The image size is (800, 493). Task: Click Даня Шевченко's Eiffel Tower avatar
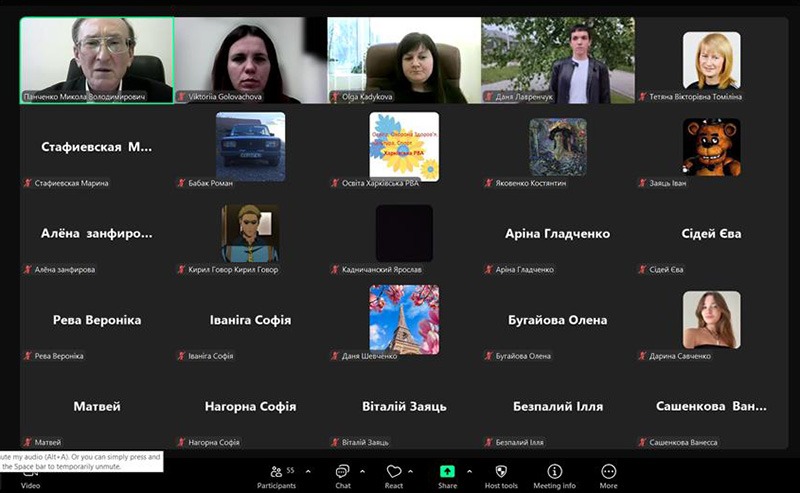click(x=404, y=319)
